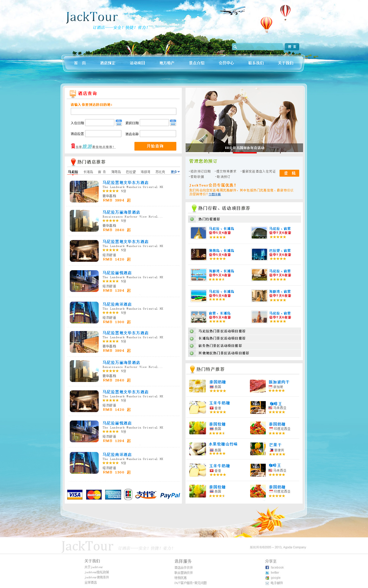Click the 酒店名称 input field
This screenshot has width=368, height=588.
coord(158,134)
